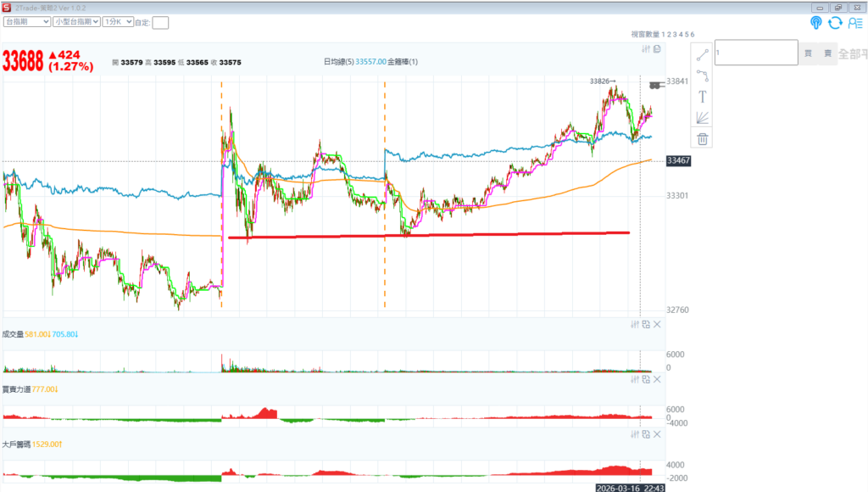This screenshot has height=492, width=868.
Task: Close the 大戶籌碼 indicator panel
Action: [x=657, y=433]
